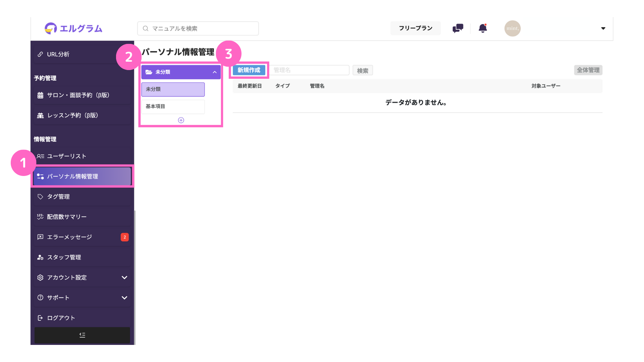Click the logout arrow icon
The image size is (644, 362).
(x=40, y=318)
